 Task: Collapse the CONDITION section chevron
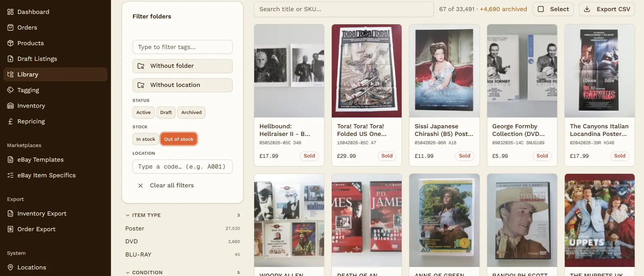coord(128,273)
